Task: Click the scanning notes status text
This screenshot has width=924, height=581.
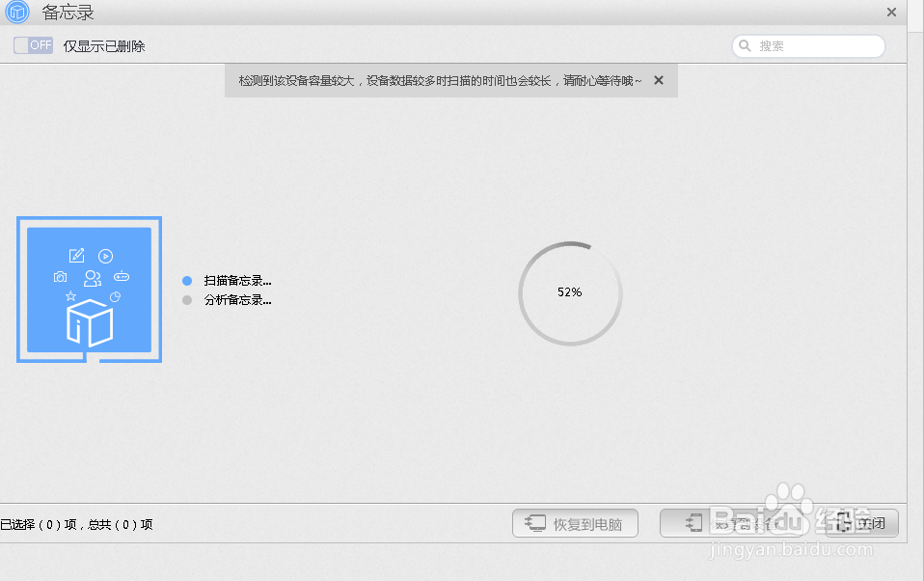Action: (237, 280)
